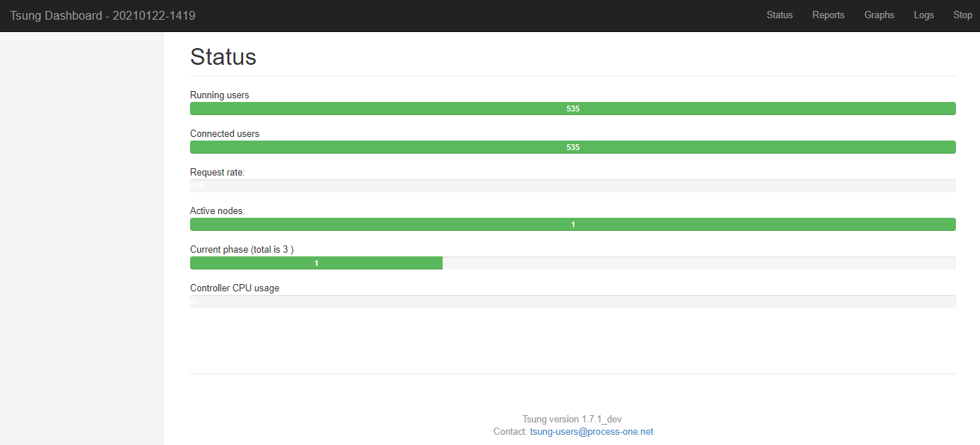Click the large Status page heading
Viewport: 980px width, 445px height.
click(223, 57)
